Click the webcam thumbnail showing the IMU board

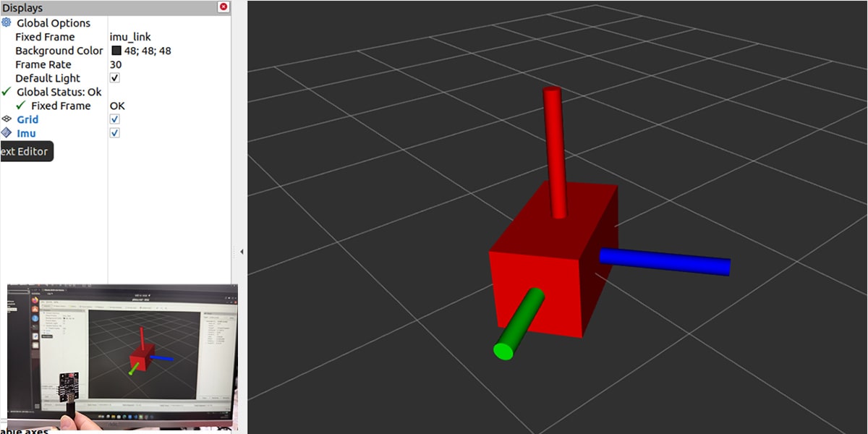click(x=122, y=357)
